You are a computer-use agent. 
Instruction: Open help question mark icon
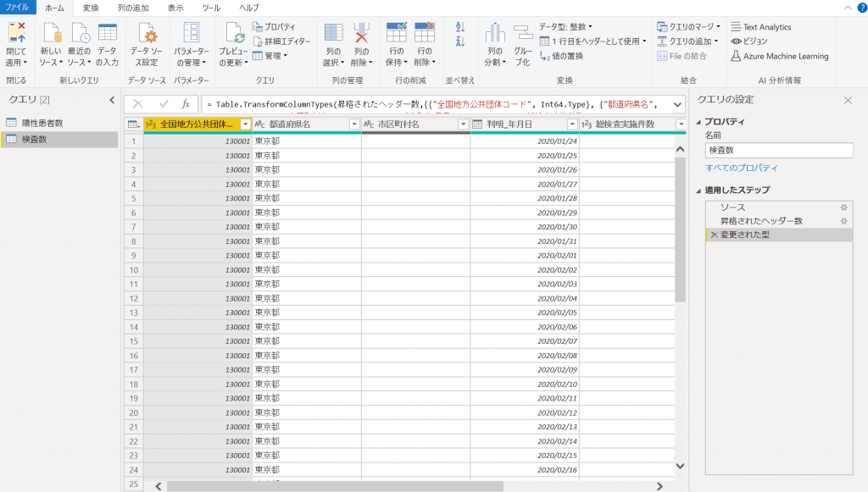(x=862, y=8)
